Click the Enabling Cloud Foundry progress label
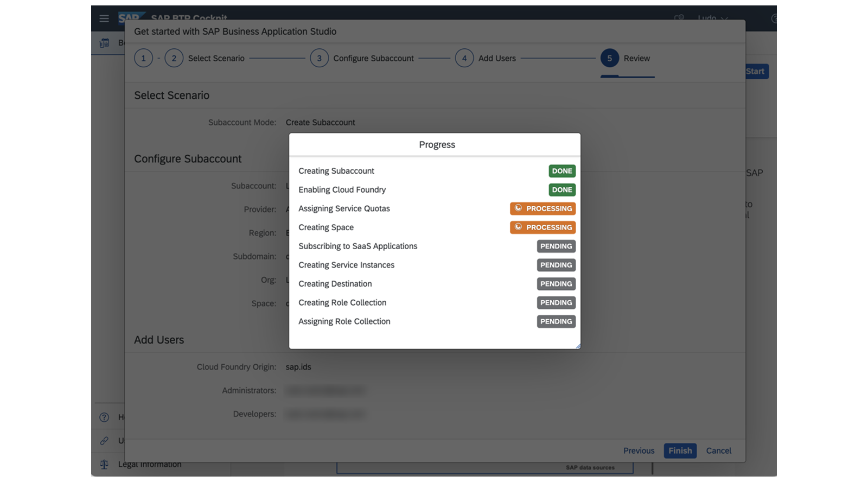The height and width of the screenshot is (482, 868). point(342,190)
